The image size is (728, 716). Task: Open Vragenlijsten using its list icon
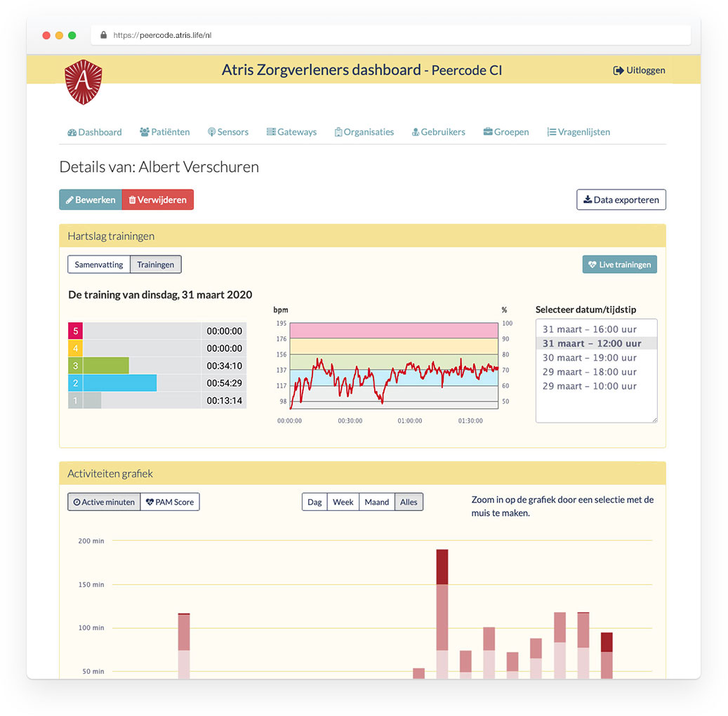(552, 132)
